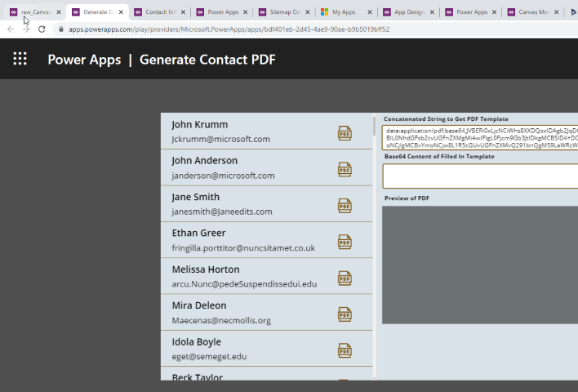The height and width of the screenshot is (392, 578).
Task: Close the App Designer tab
Action: [x=432, y=12]
